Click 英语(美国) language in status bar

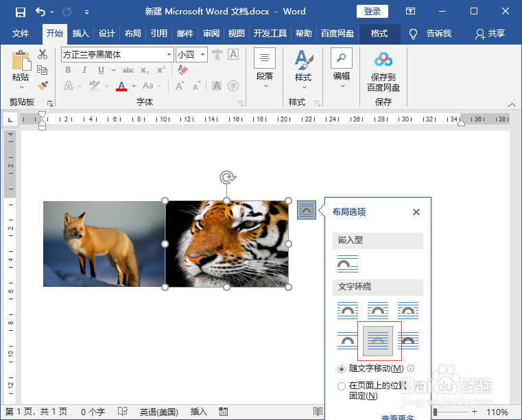pos(159,412)
